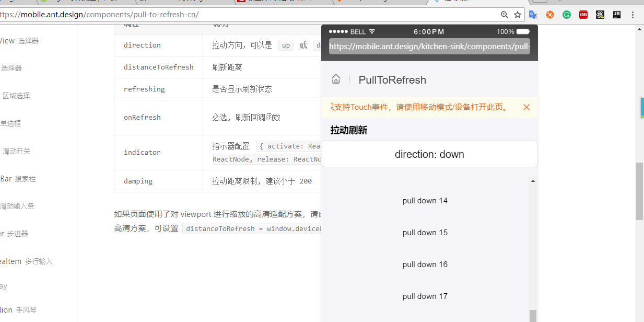Image resolution: width=644 pixels, height=322 pixels.
Task: Open the Bar 搜索栏 sidebar link
Action: 18,179
